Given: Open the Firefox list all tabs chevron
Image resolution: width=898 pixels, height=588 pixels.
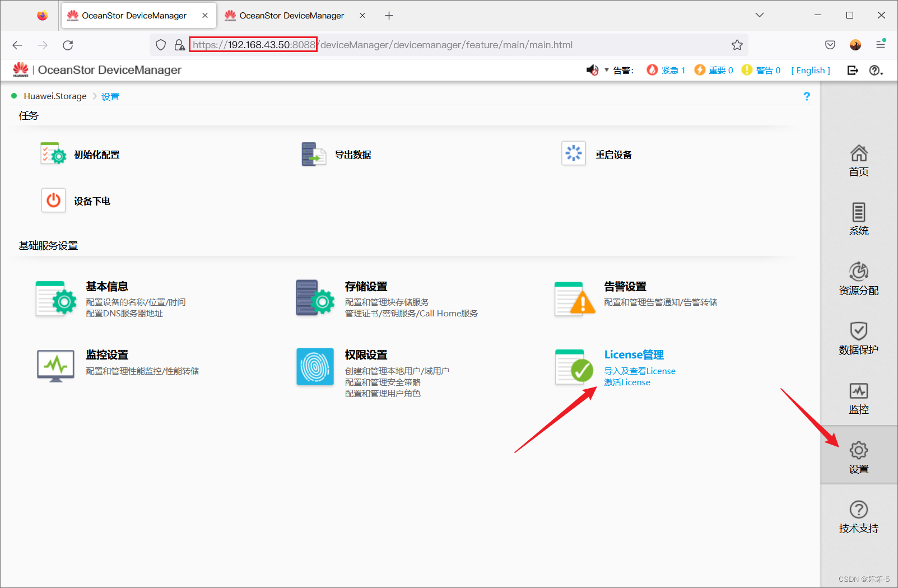Looking at the screenshot, I should [x=760, y=15].
